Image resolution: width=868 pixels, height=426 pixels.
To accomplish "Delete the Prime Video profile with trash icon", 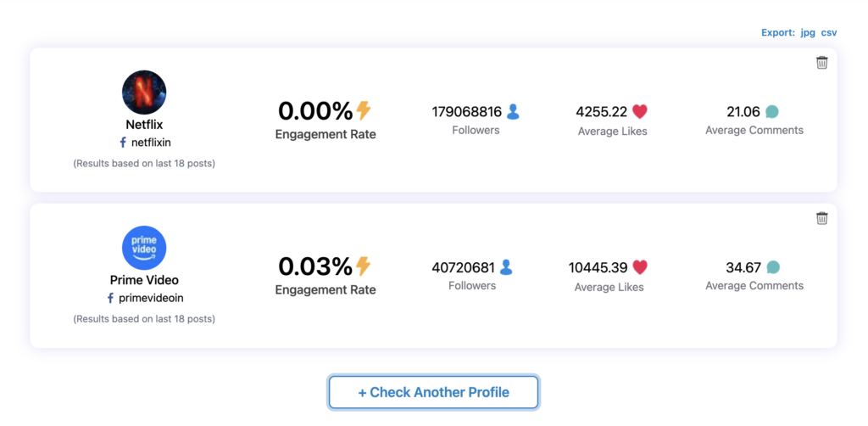I will 821,218.
